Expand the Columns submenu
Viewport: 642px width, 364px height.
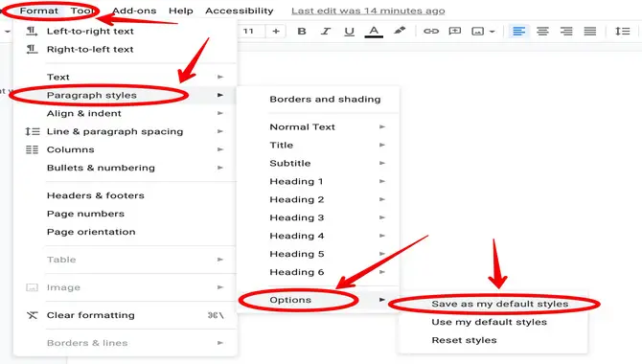coord(125,149)
